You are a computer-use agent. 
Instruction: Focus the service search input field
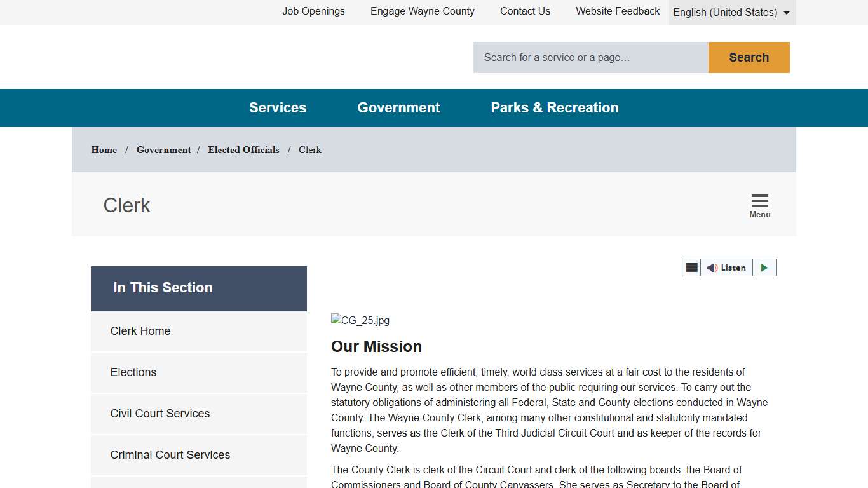tap(590, 58)
